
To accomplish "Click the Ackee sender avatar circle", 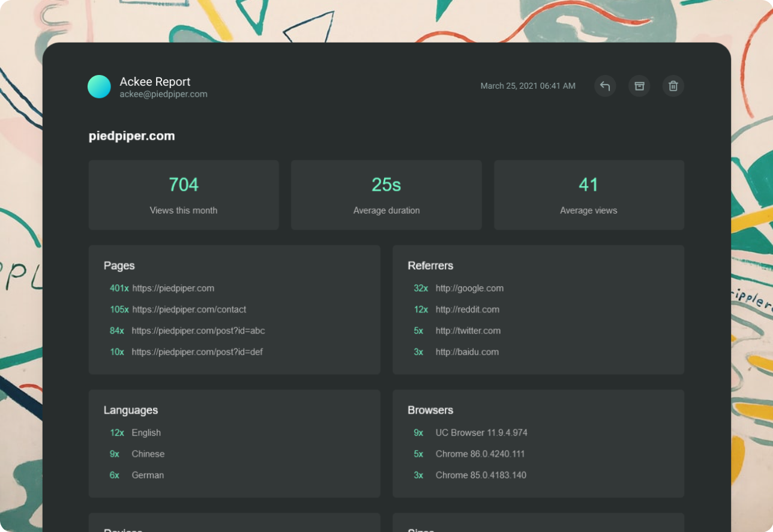I will click(x=99, y=87).
